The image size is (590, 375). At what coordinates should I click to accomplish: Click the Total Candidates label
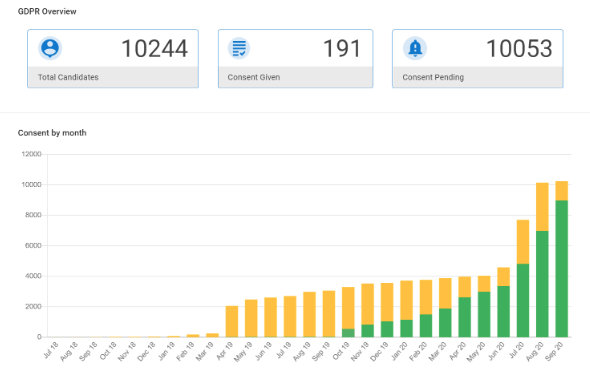68,77
